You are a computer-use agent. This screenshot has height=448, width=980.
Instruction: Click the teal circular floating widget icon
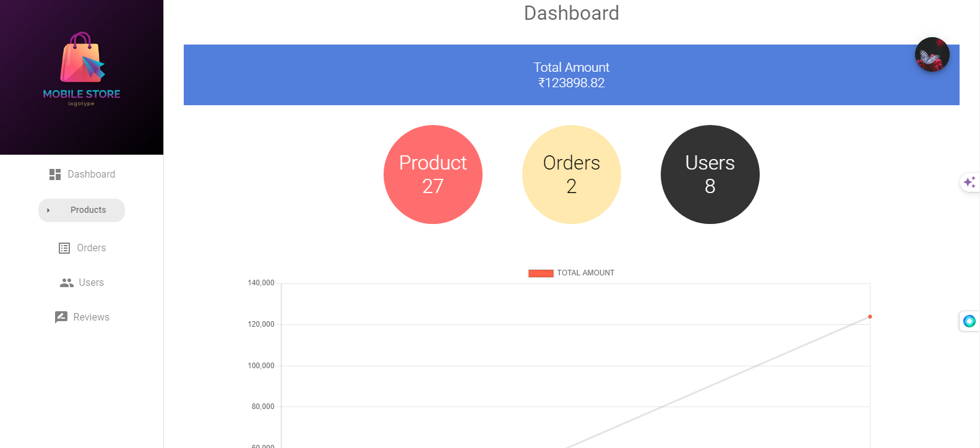pos(969,321)
